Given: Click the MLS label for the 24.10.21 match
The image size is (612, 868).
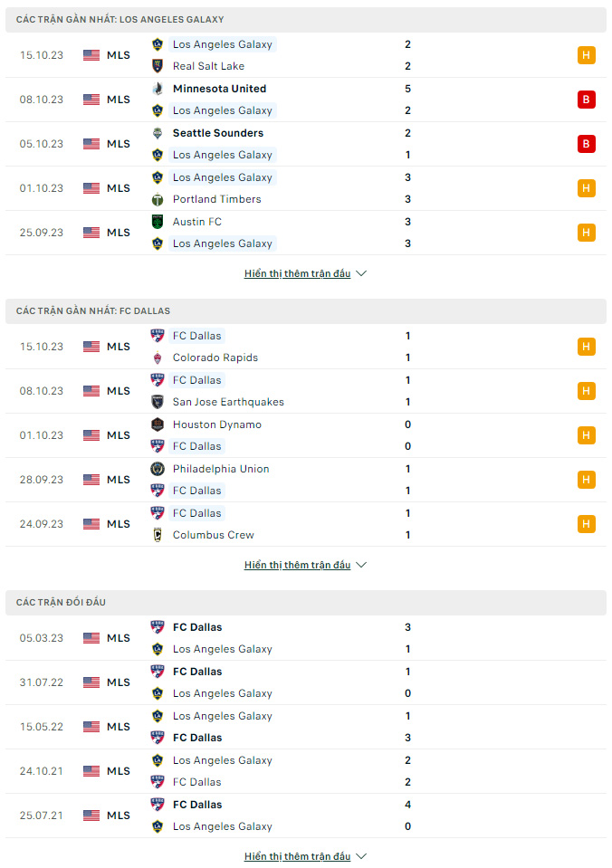Looking at the screenshot, I should click(119, 771).
